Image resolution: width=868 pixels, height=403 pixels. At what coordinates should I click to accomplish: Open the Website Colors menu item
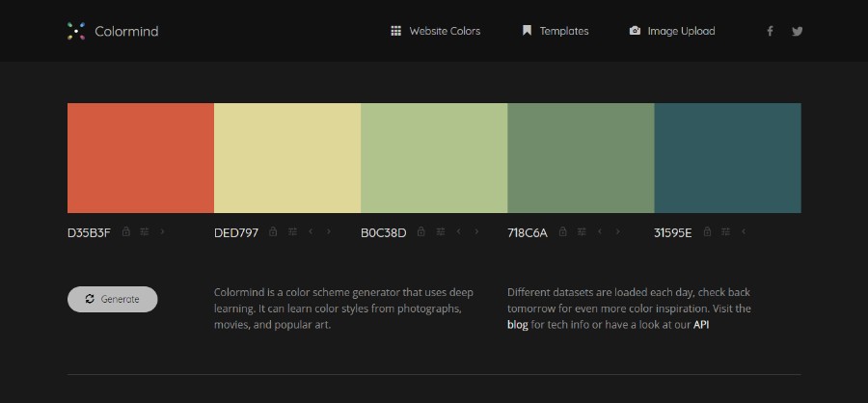[x=435, y=31]
